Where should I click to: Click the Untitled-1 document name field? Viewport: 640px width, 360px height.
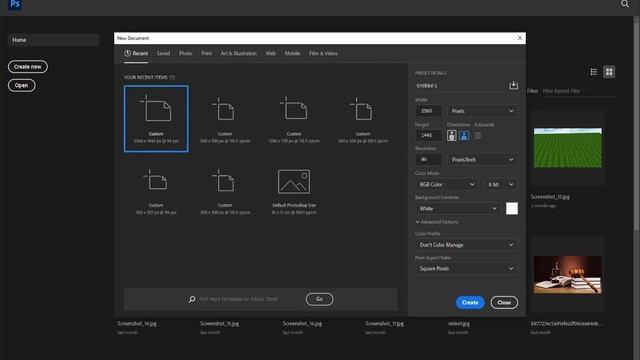pos(460,85)
